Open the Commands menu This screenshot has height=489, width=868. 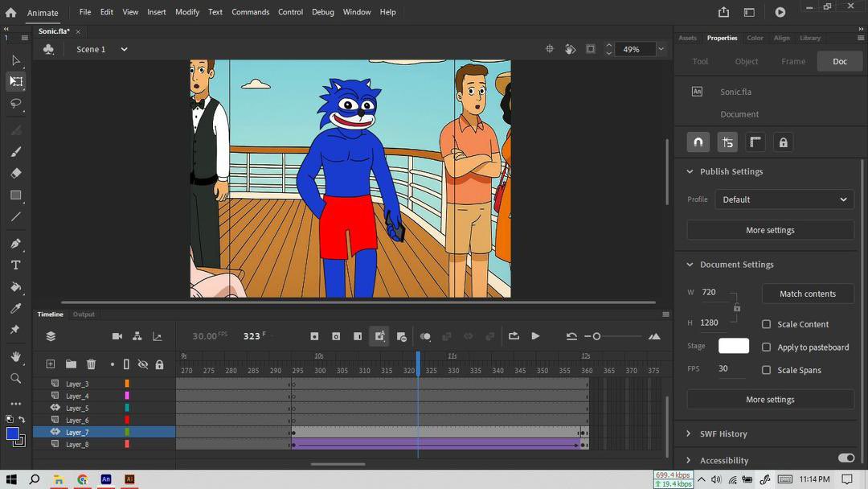250,11
